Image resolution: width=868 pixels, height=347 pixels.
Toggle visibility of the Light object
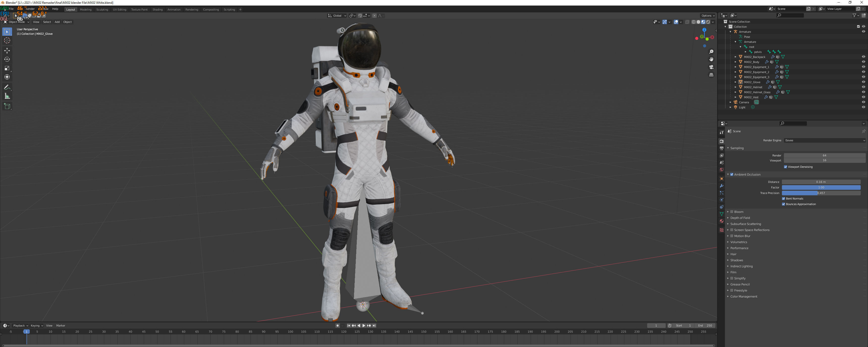[x=863, y=107]
